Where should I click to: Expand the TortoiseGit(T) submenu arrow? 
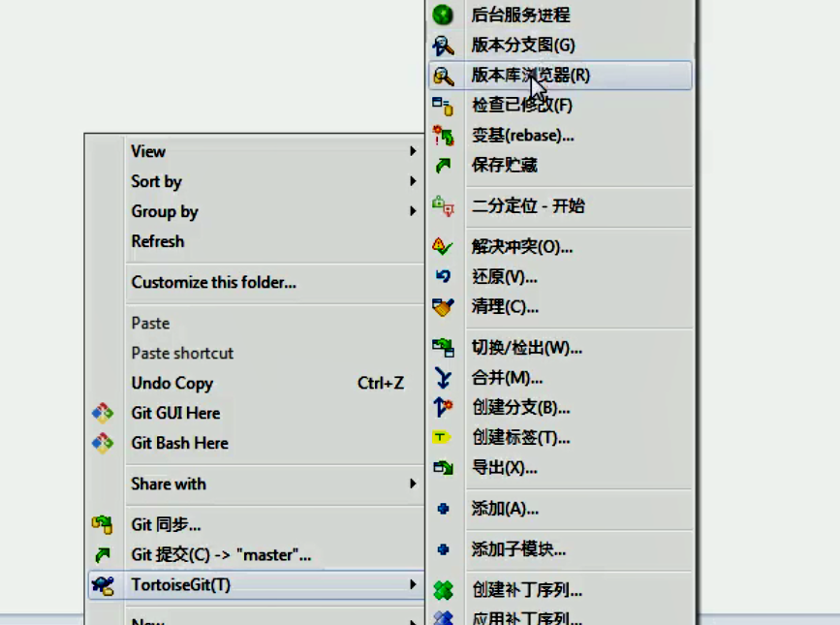(413, 584)
